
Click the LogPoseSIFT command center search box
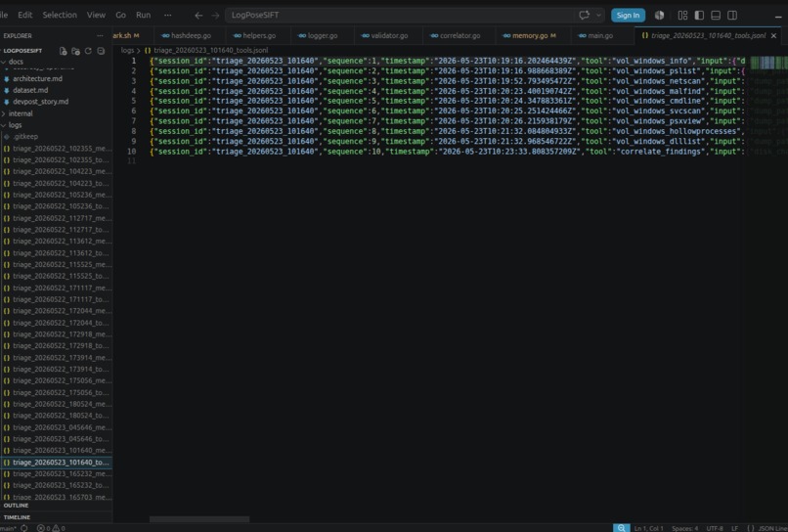(400, 15)
